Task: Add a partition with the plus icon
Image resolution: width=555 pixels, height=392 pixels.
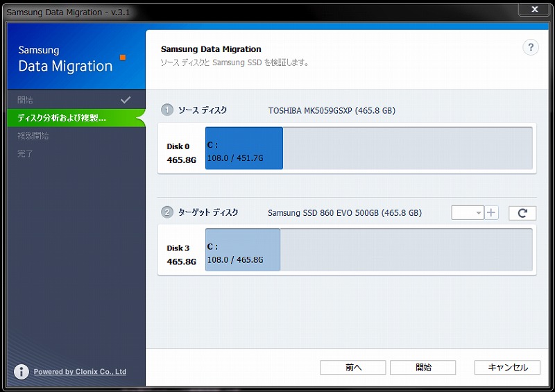Action: 491,213
